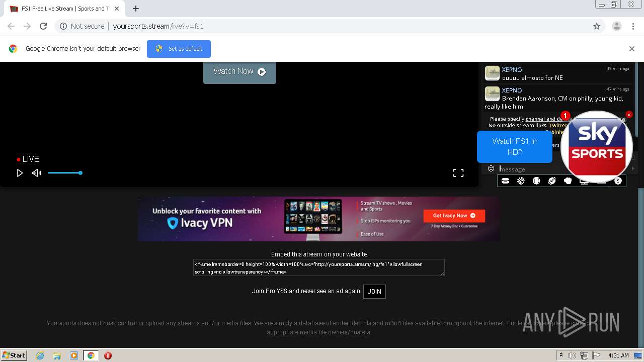Send the chat message arrow

(633, 169)
